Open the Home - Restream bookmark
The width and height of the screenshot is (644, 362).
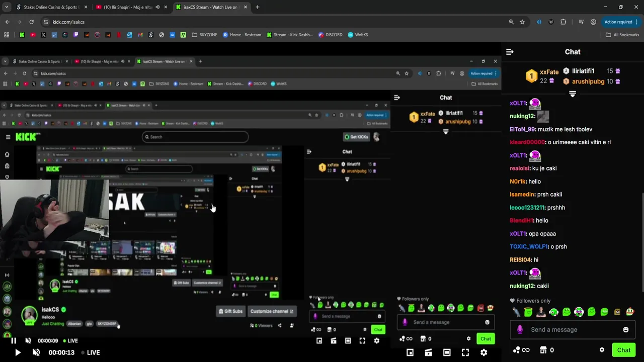click(242, 35)
